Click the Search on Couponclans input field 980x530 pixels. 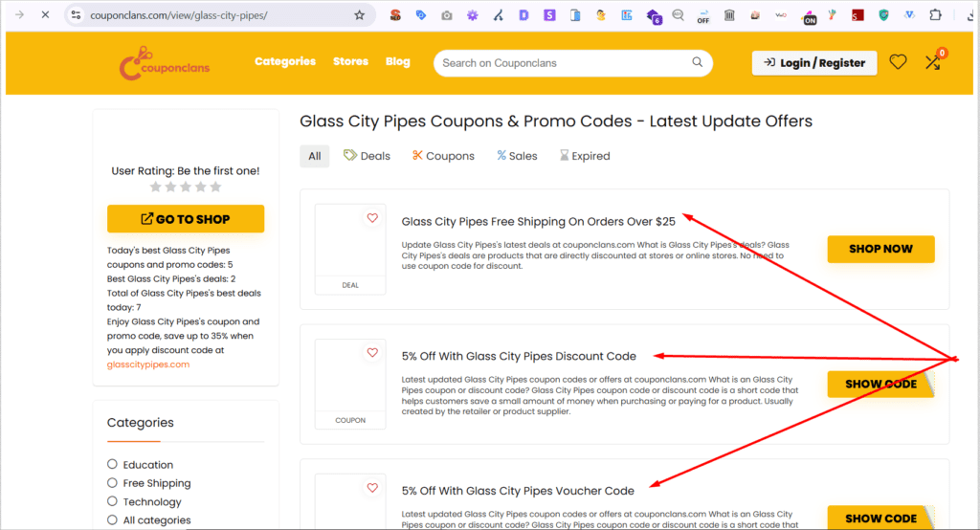[565, 63]
